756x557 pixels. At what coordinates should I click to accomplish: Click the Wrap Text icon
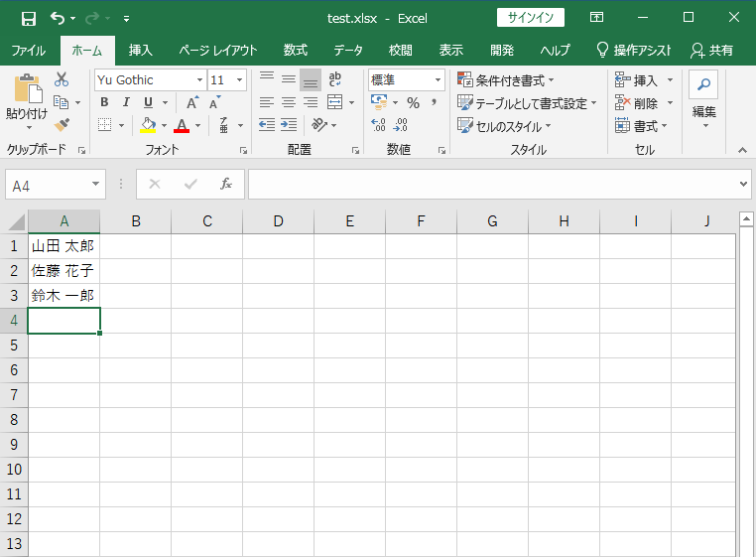coord(335,79)
